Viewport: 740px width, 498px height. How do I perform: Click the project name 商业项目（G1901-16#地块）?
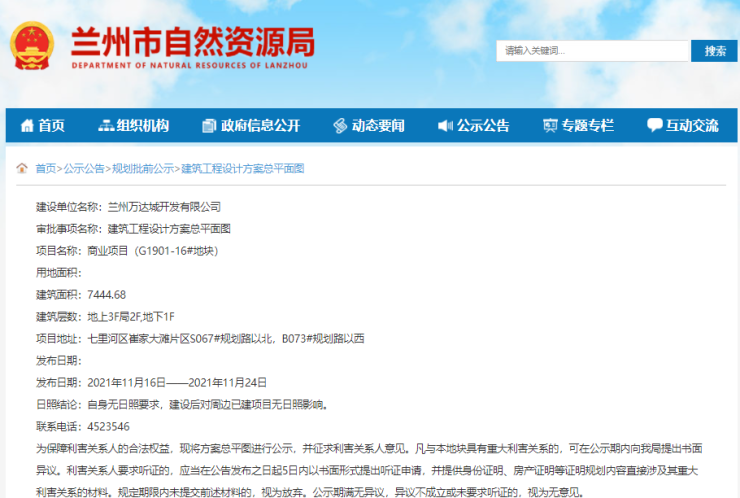pyautogui.click(x=153, y=251)
